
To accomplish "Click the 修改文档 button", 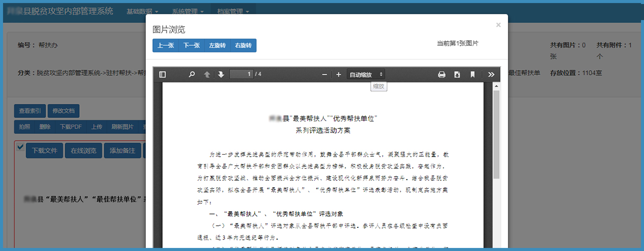I will 63,111.
